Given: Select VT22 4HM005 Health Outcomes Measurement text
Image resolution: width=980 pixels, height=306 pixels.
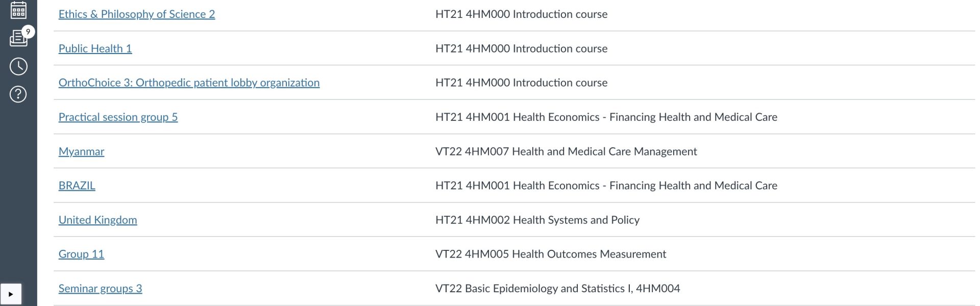Looking at the screenshot, I should (x=551, y=254).
